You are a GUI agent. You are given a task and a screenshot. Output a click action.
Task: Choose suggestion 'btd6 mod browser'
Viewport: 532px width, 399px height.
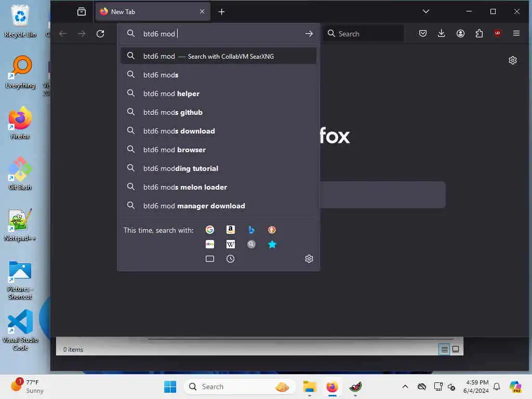coord(219,149)
